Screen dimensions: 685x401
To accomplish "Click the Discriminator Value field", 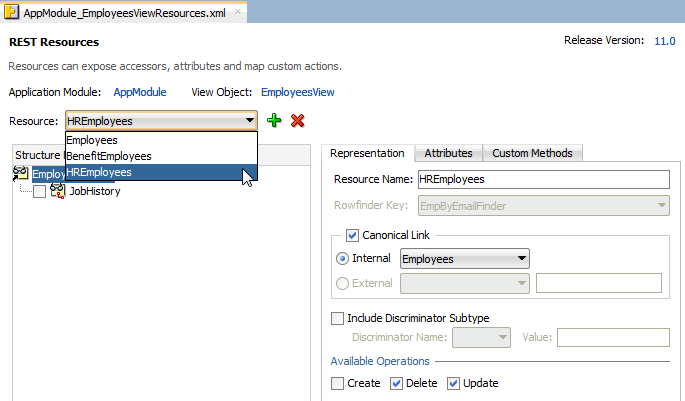I will point(613,338).
